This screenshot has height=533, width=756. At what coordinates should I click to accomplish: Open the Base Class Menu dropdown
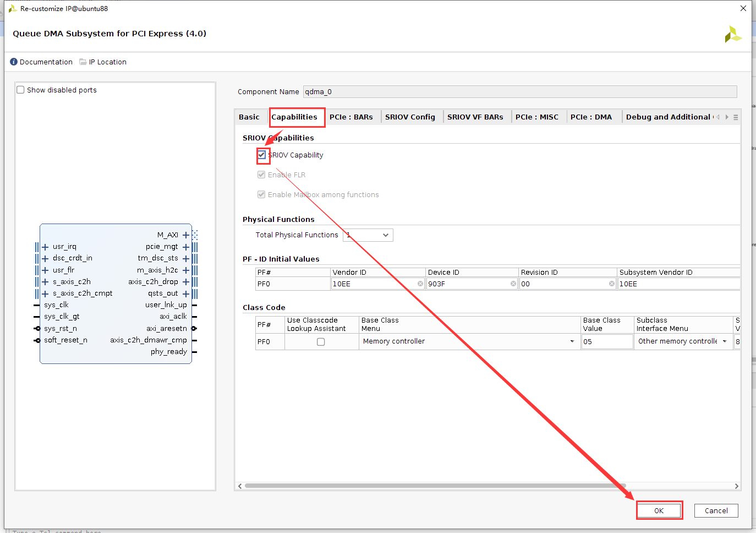point(469,341)
